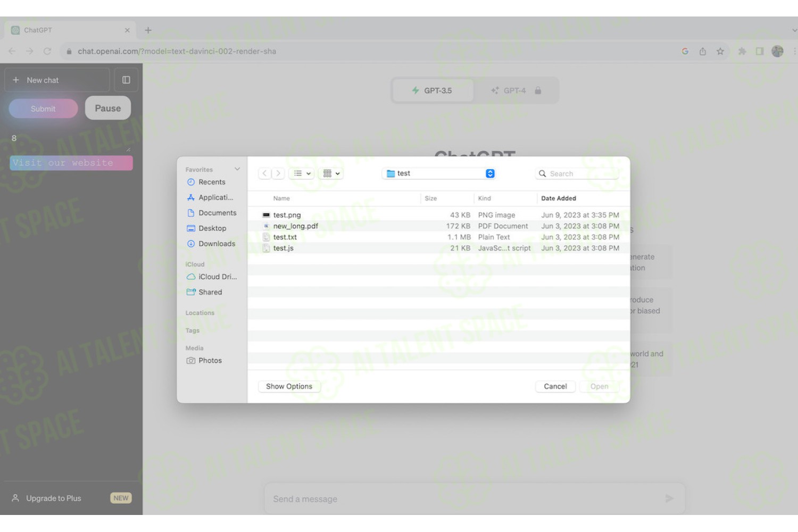Open the browser profile avatar
The height and width of the screenshot is (532, 798).
click(778, 51)
